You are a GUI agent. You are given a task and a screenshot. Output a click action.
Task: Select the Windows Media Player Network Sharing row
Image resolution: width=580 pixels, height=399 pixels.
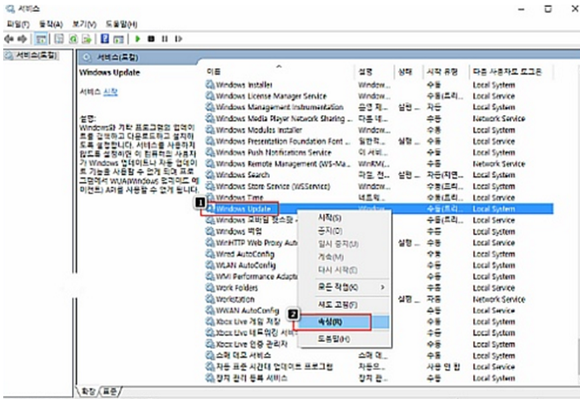(379, 119)
